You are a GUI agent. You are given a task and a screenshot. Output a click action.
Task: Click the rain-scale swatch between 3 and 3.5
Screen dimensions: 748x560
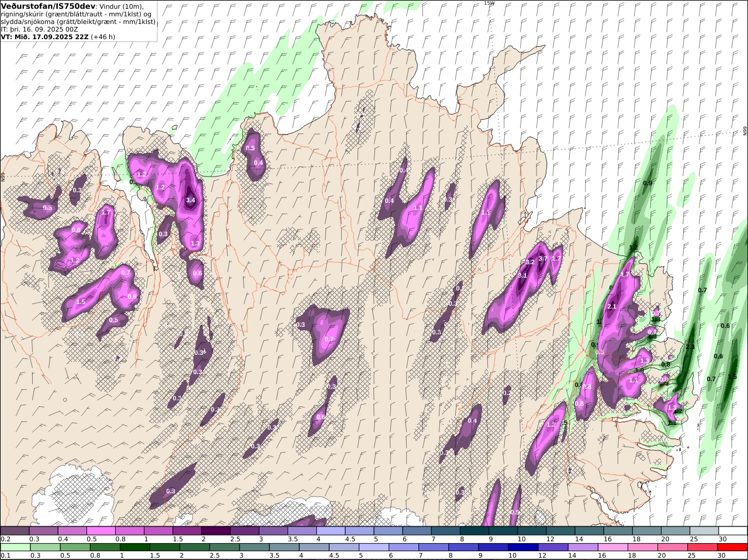point(255,547)
